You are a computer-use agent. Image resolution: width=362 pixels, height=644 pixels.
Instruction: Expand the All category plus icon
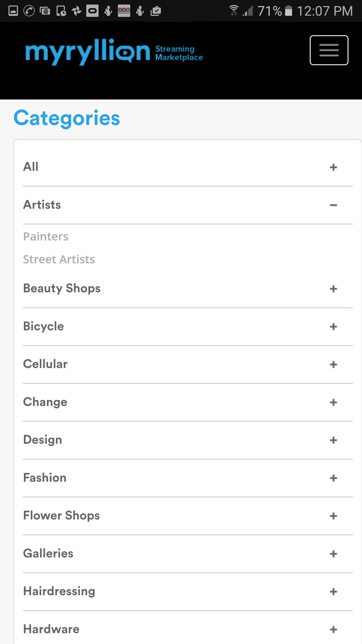(x=333, y=167)
